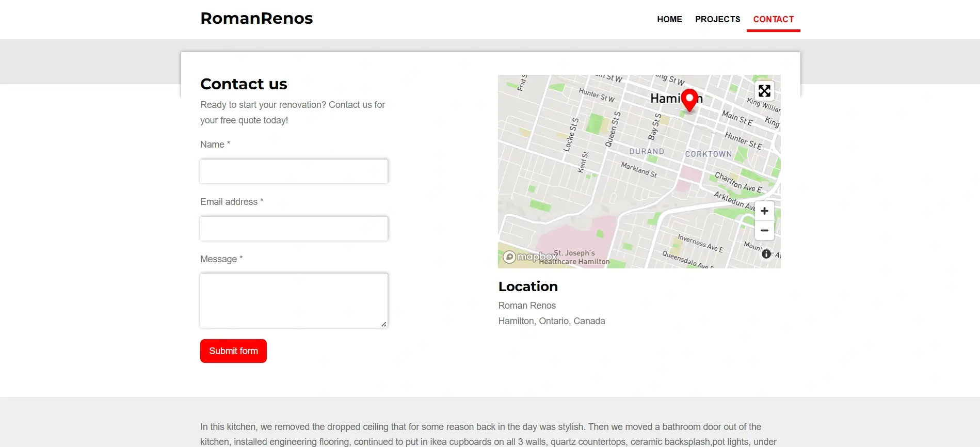Click the 'Contact us' heading

coord(244,84)
